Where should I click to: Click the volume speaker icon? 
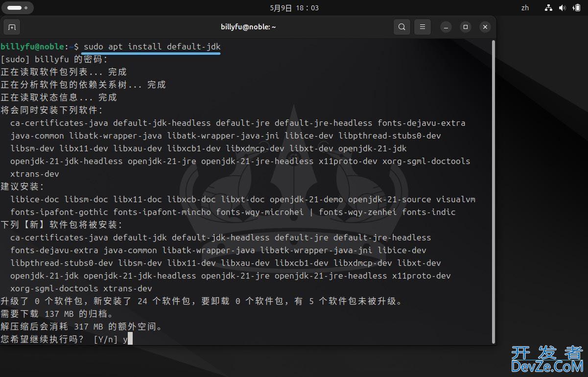point(562,8)
